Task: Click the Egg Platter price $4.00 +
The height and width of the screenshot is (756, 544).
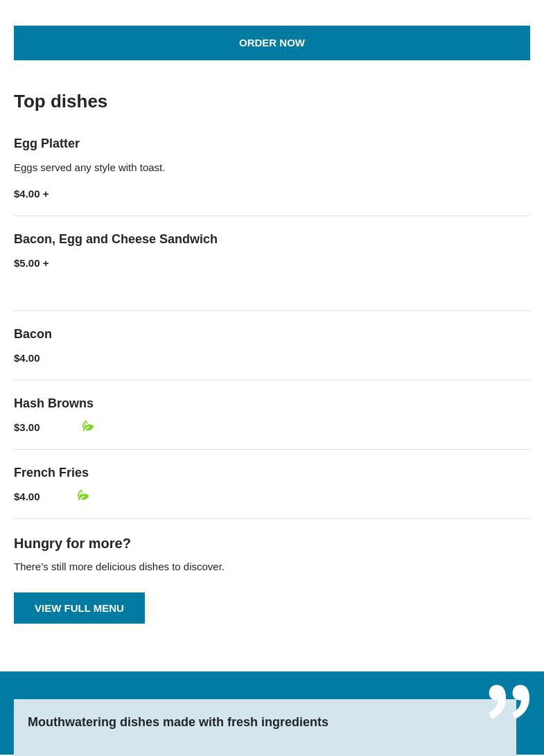Action: pyautogui.click(x=31, y=193)
